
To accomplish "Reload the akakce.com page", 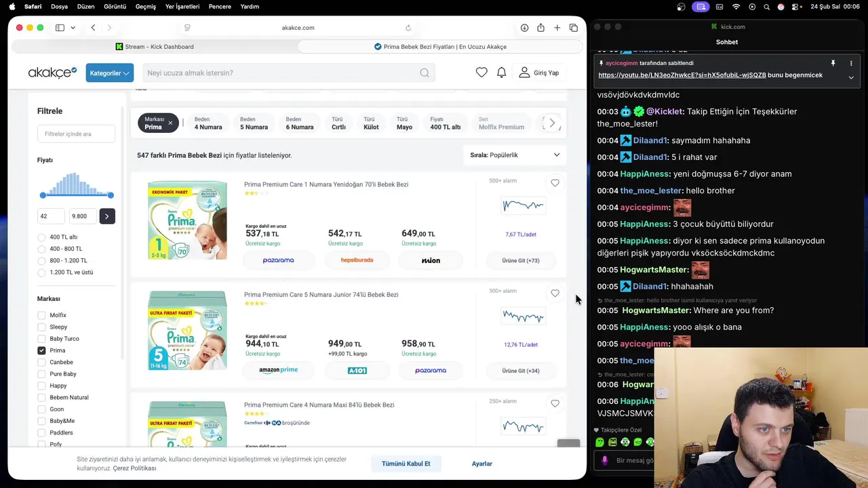I will 408,28.
